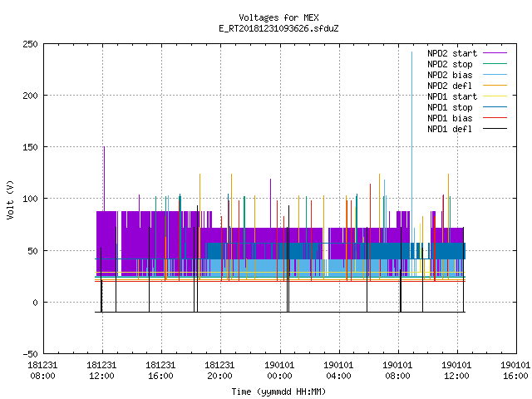The image size is (532, 399).
Task: Click the 190101 00:00 x-axis tick label
Action: tap(279, 371)
